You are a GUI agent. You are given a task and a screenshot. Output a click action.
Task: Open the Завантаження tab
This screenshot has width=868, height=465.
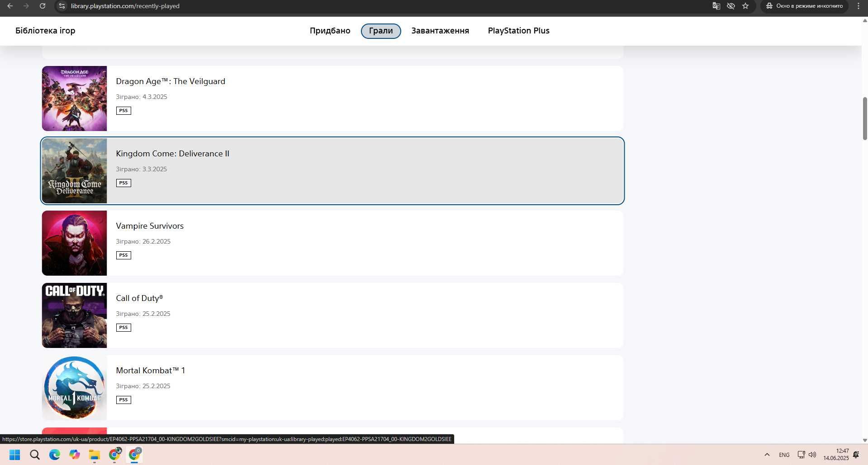(440, 31)
